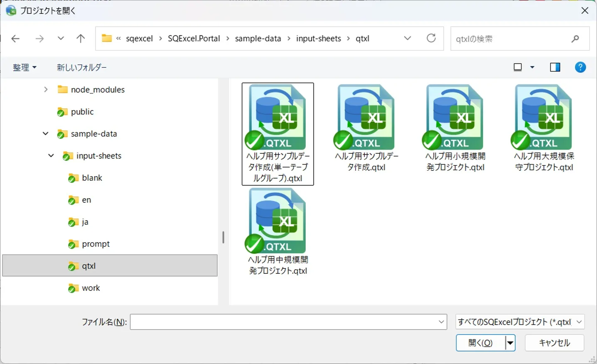Viewport: 597px width, 364px height.
Task: Expand the node_modules folder
Action: [x=46, y=89]
